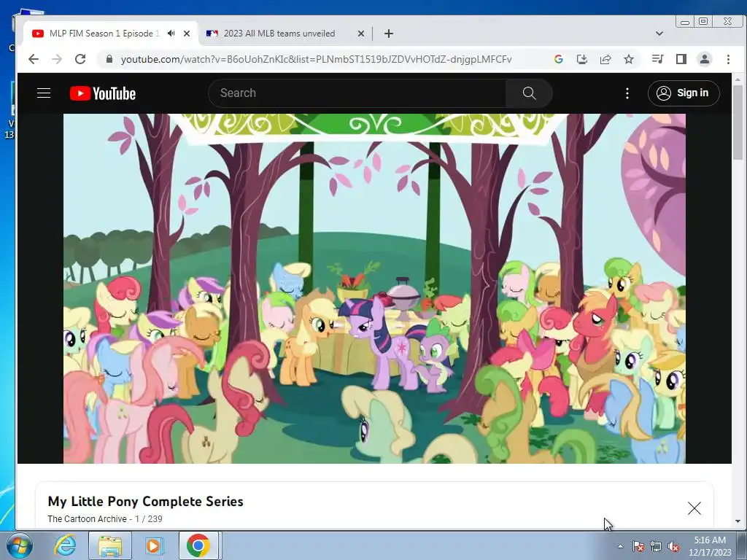Open Windows Explorer from taskbar
The image size is (747, 560).
pyautogui.click(x=110, y=545)
